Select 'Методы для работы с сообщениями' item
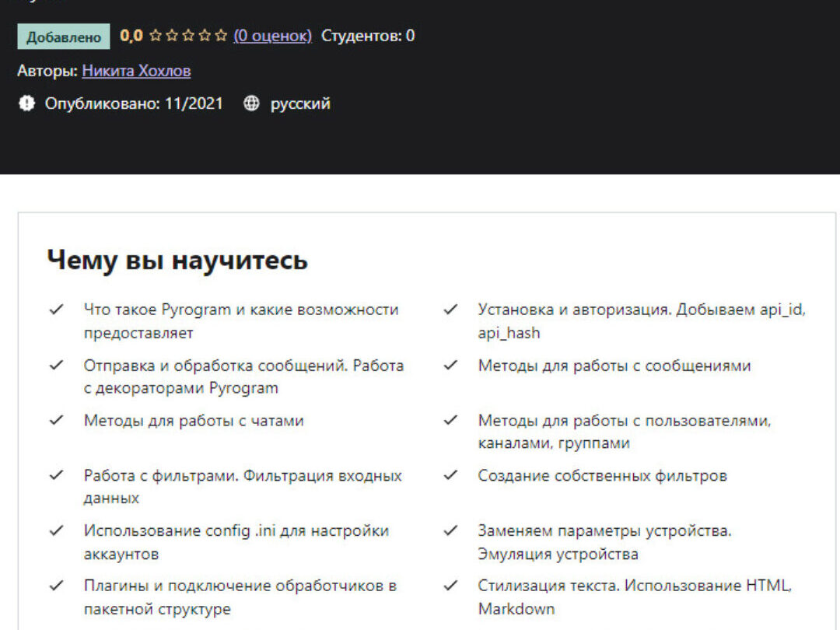The image size is (840, 630). (x=614, y=366)
